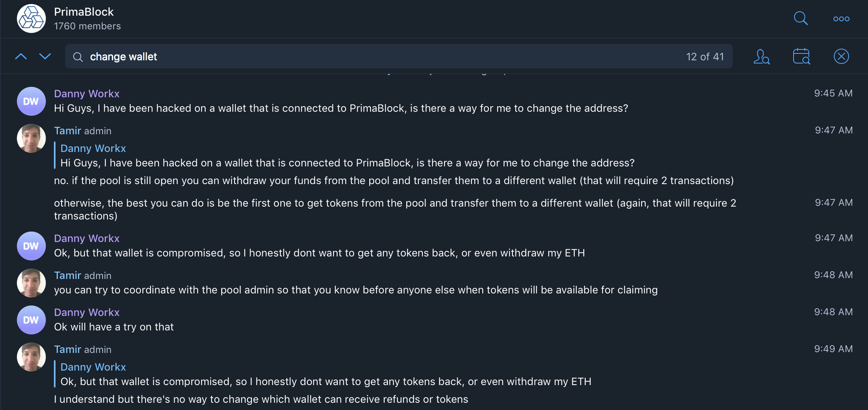Go to previous search result with up arrow
This screenshot has width=868, height=410.
tap(21, 57)
